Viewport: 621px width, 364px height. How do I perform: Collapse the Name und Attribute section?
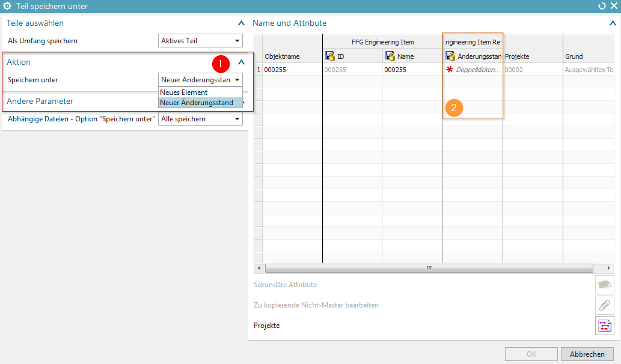[613, 23]
